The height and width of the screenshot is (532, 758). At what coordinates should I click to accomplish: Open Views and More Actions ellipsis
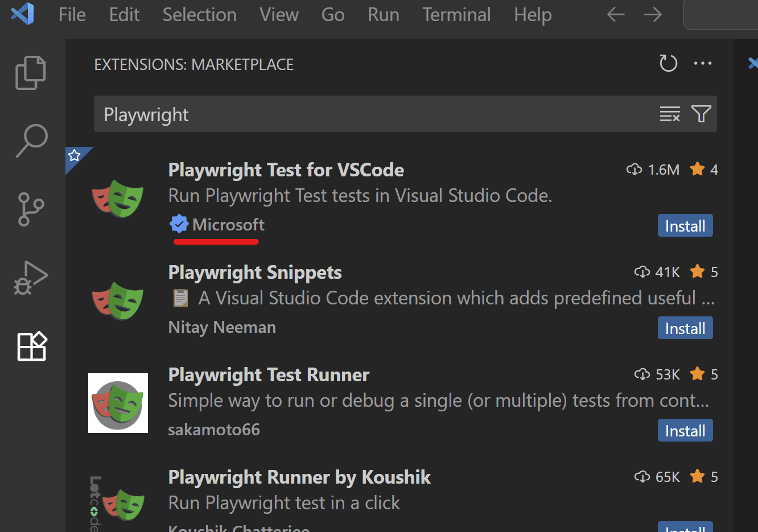(x=703, y=63)
